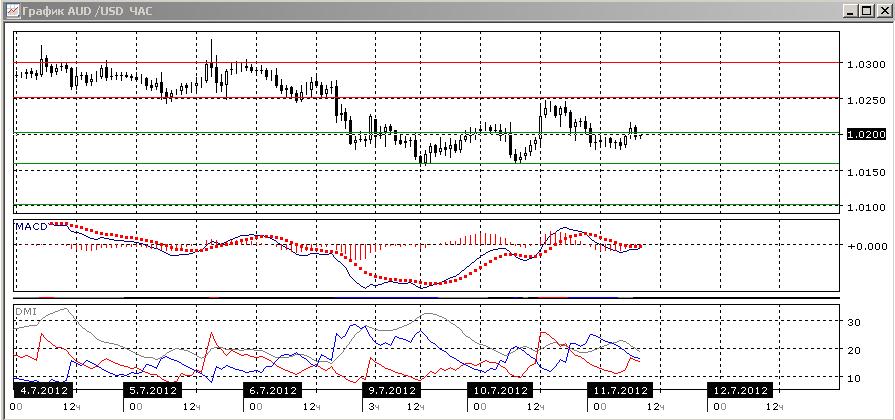Click the 5.7.2012 date marker

152,390
